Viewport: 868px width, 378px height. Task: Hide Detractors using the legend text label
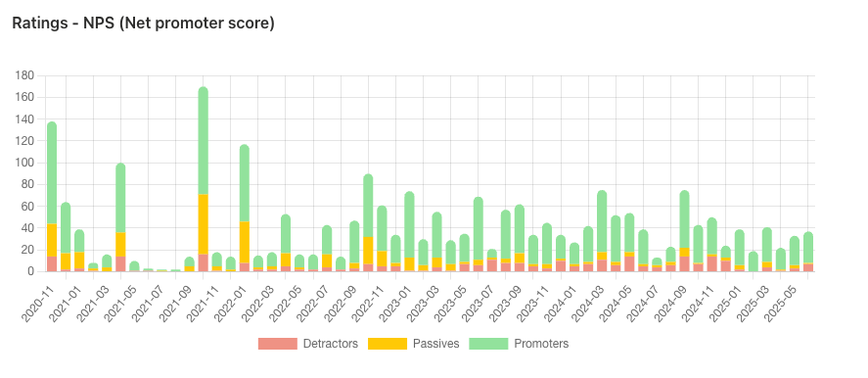coord(331,344)
